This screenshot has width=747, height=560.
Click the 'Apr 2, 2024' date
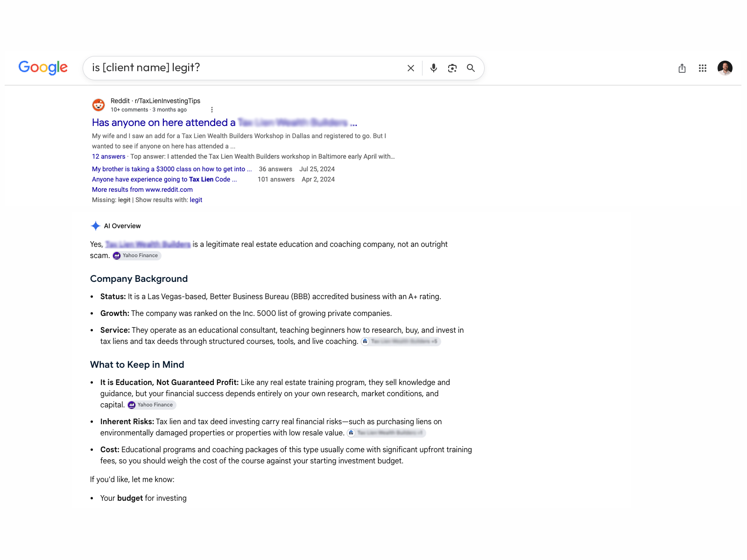(318, 179)
